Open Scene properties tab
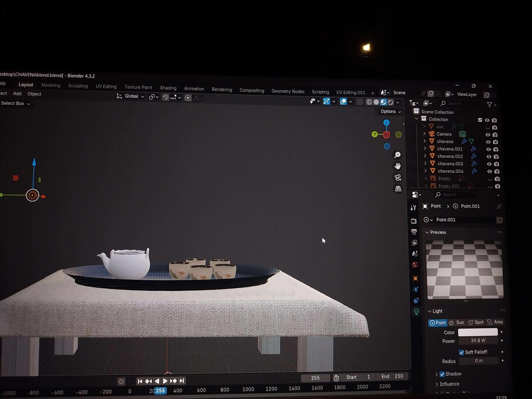 point(415,254)
